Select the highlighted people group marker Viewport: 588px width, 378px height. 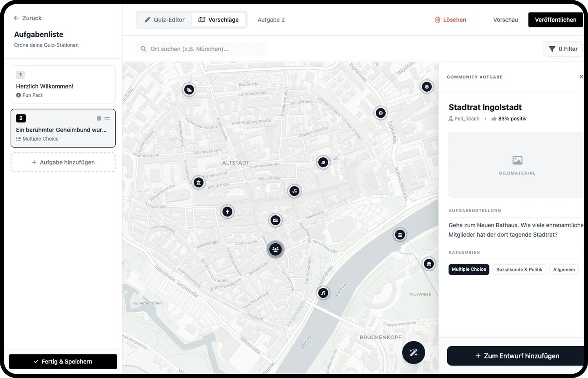(276, 249)
